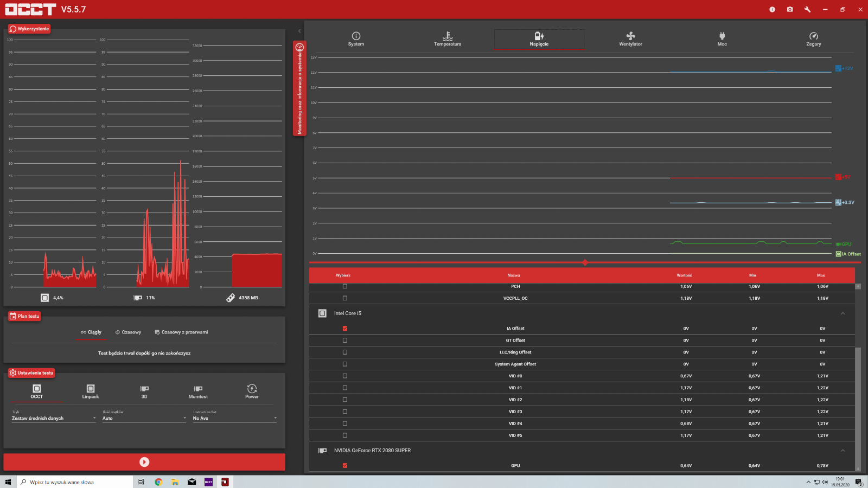
Task: Check the VID #4 checkbox
Action: coord(345,423)
